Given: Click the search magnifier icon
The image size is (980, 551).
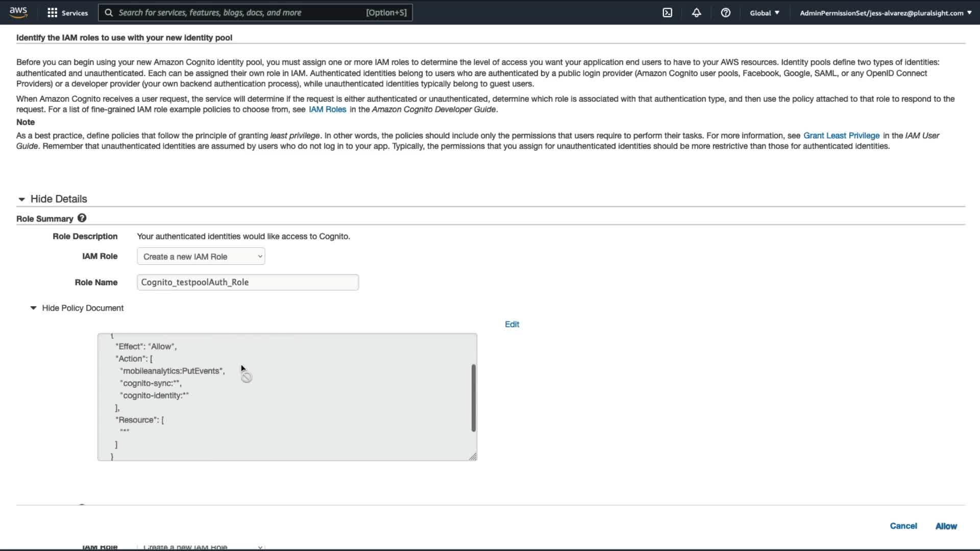Looking at the screenshot, I should tap(109, 13).
